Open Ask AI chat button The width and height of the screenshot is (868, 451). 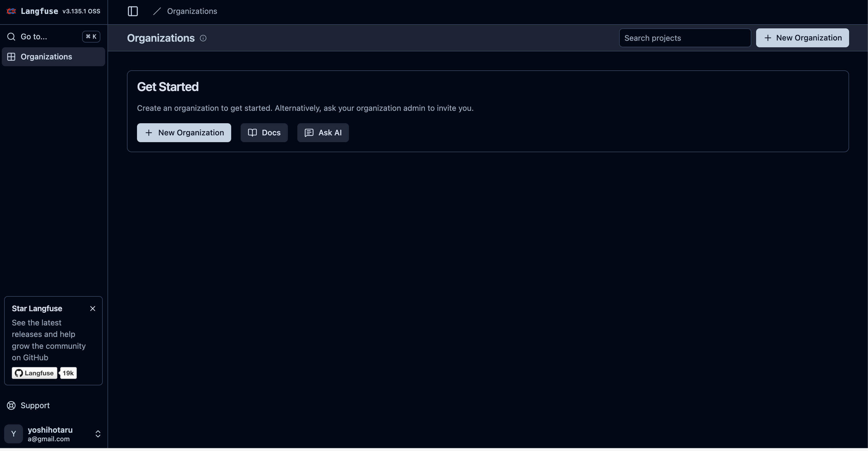[322, 133]
